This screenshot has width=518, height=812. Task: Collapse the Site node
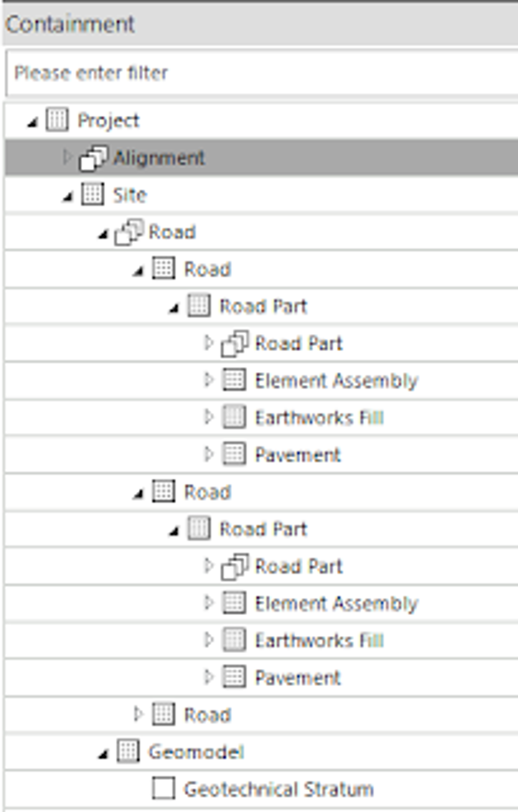tap(68, 198)
